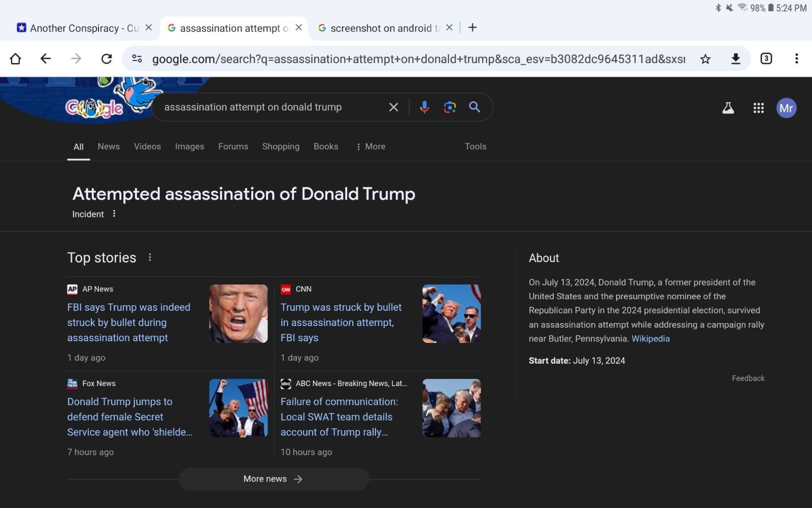
Task: Start voice search with the microphone icon
Action: pos(425,107)
